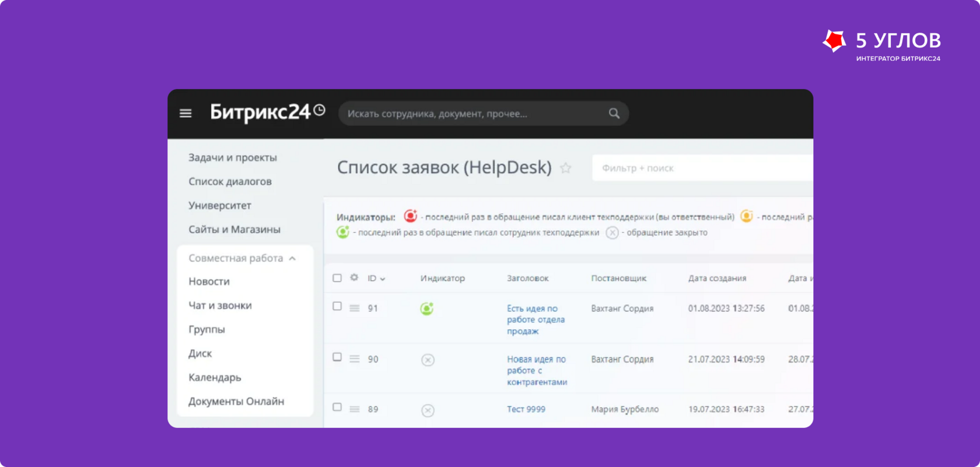Click the green indicator in row 91

427,308
